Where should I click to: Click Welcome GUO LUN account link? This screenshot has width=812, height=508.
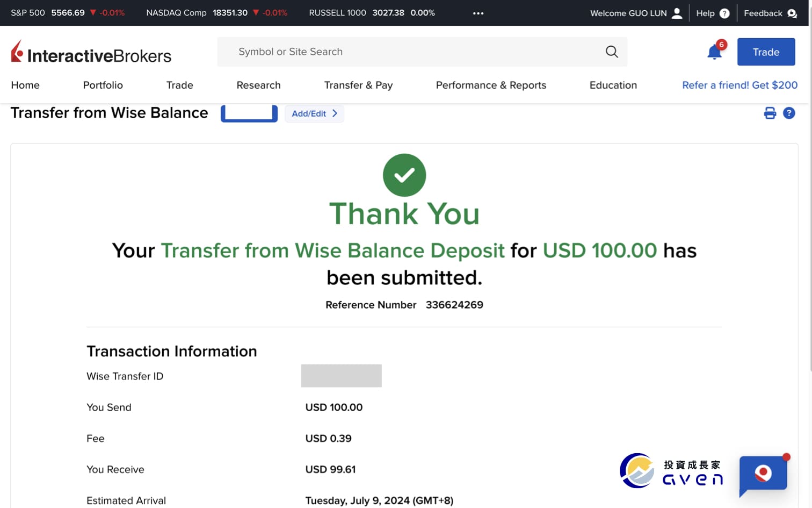tap(628, 13)
